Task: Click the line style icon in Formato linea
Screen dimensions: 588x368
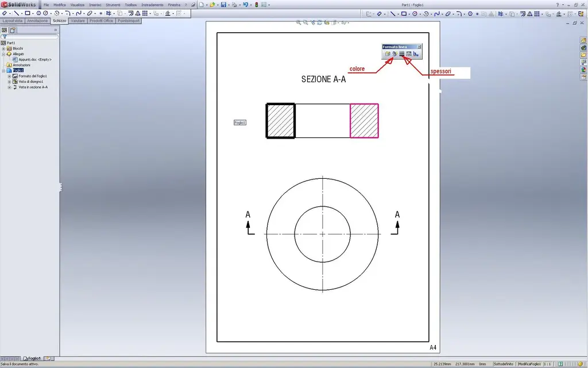Action: pyautogui.click(x=409, y=53)
